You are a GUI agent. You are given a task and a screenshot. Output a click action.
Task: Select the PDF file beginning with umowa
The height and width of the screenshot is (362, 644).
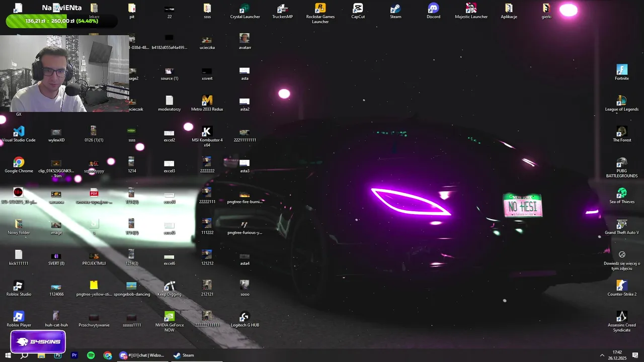point(94,196)
